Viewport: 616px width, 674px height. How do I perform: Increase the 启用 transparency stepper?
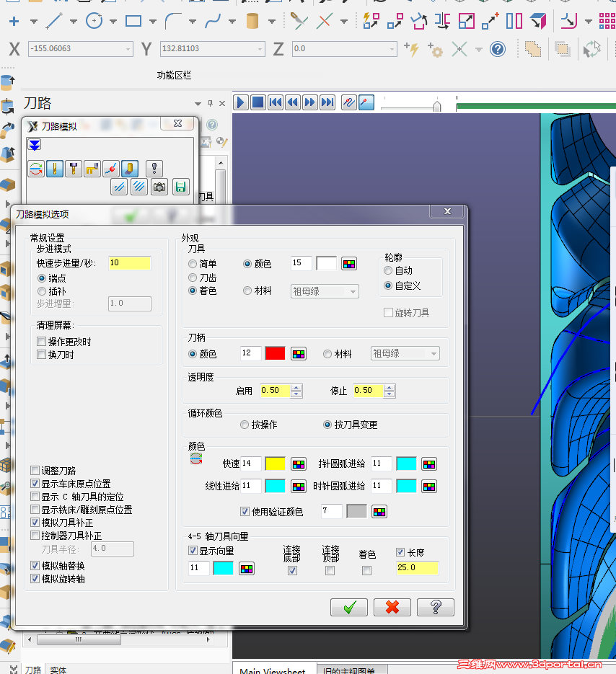pyautogui.click(x=296, y=387)
